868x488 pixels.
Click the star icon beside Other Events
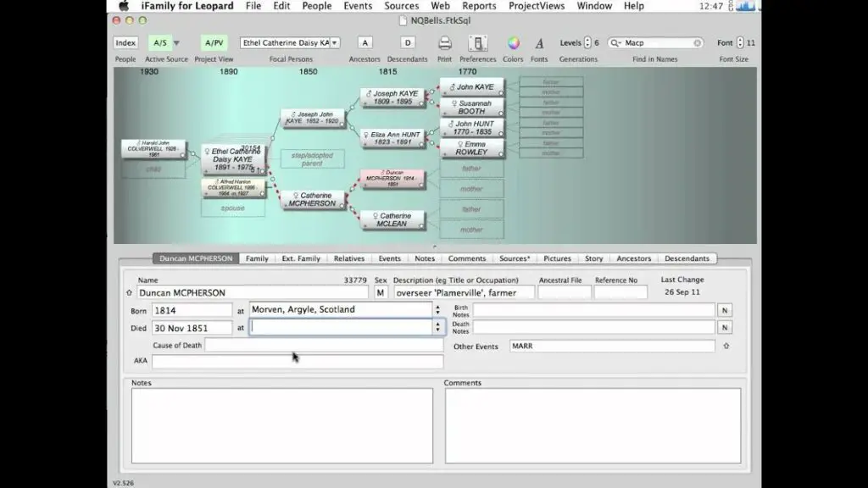726,346
